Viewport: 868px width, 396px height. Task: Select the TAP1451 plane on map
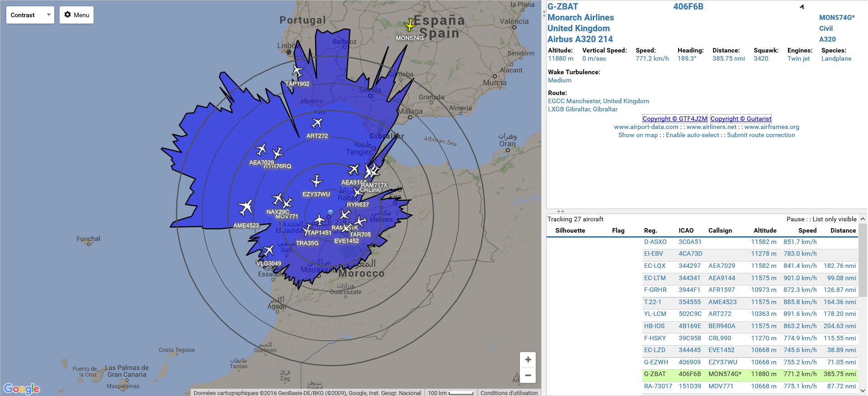(320, 220)
